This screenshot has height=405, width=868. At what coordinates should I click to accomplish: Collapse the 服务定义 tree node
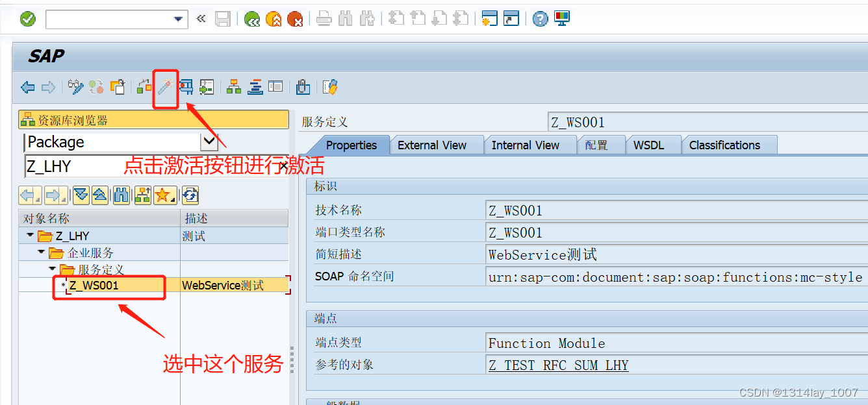[53, 269]
